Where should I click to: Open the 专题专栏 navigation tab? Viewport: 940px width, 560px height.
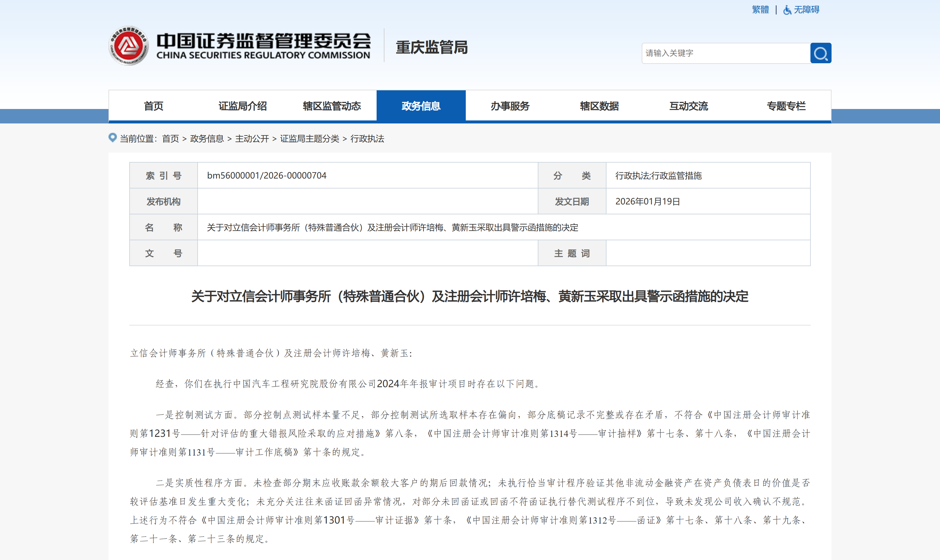click(786, 106)
